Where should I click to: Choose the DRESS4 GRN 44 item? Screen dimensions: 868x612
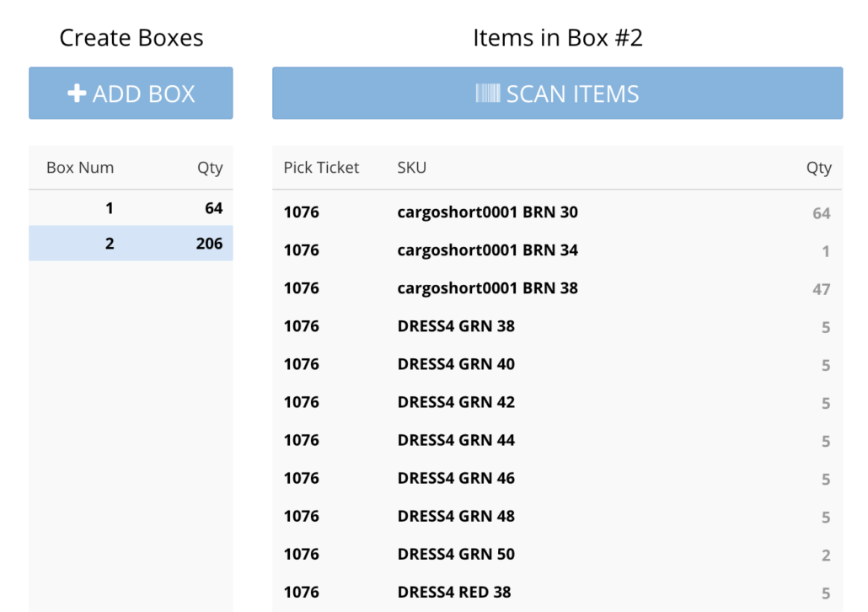click(456, 440)
